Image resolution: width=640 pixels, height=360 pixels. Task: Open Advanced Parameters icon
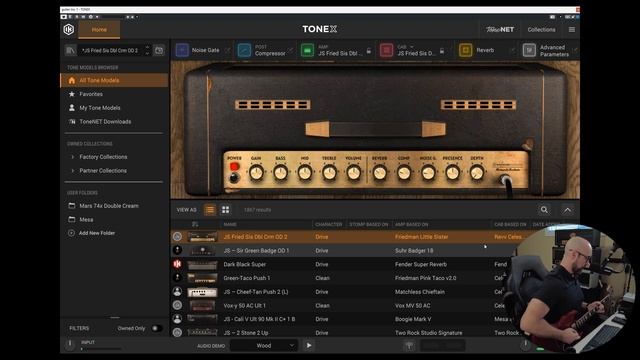(x=529, y=50)
